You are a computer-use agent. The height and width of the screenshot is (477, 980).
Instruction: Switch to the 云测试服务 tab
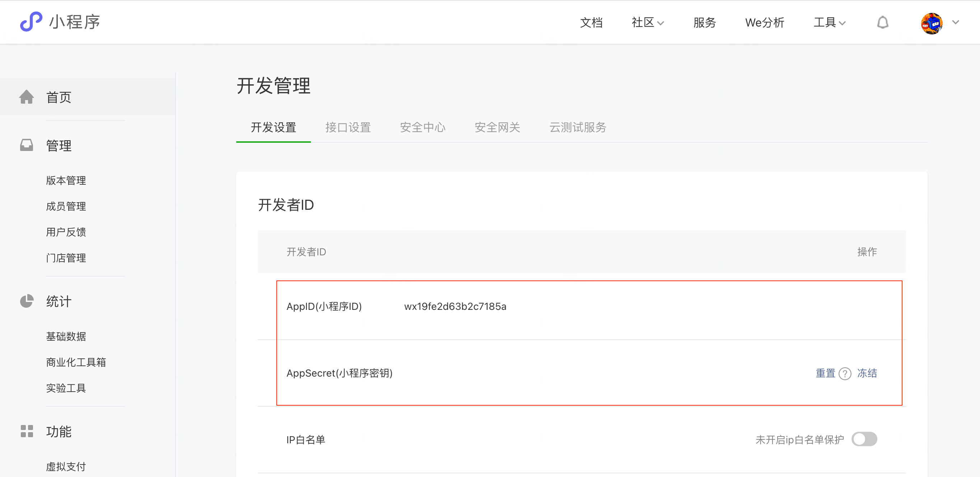(x=578, y=127)
